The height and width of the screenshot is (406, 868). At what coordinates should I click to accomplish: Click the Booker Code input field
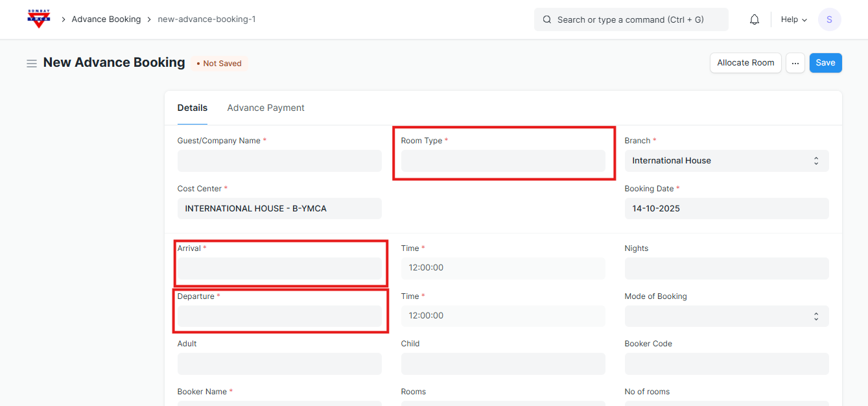[x=726, y=364]
